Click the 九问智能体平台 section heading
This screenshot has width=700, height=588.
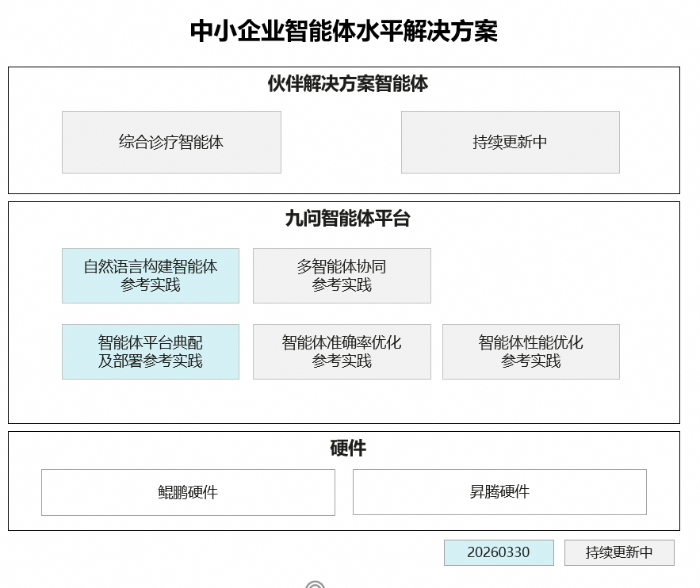pos(347,219)
